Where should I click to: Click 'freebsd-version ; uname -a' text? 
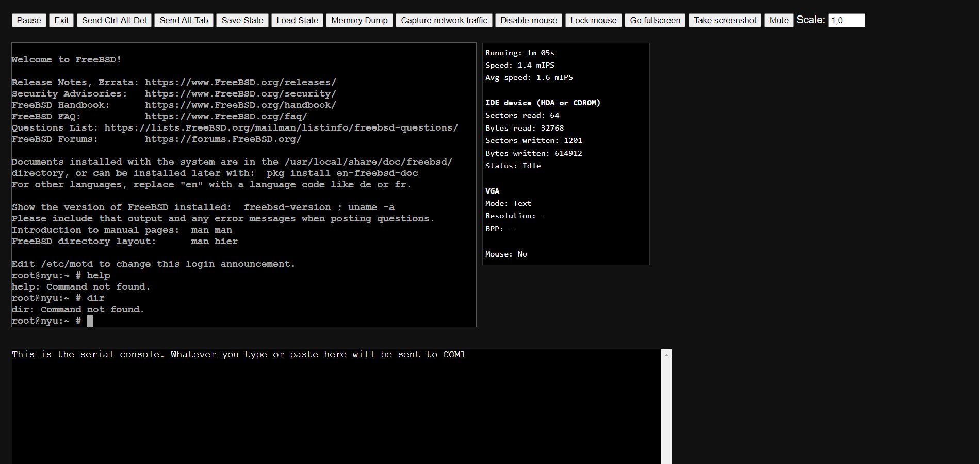coord(319,207)
